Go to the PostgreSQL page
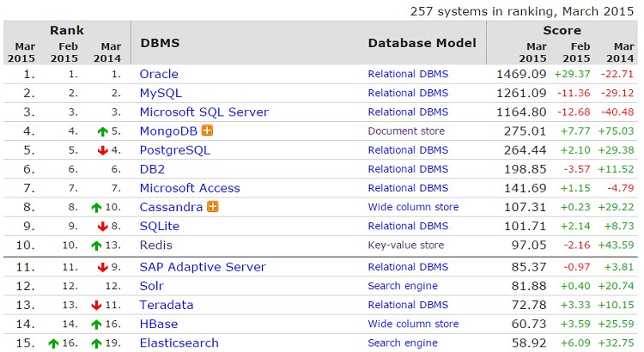 (174, 150)
